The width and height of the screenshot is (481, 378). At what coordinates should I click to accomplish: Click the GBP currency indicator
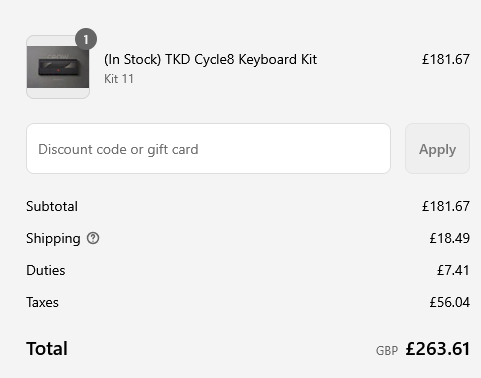point(387,351)
